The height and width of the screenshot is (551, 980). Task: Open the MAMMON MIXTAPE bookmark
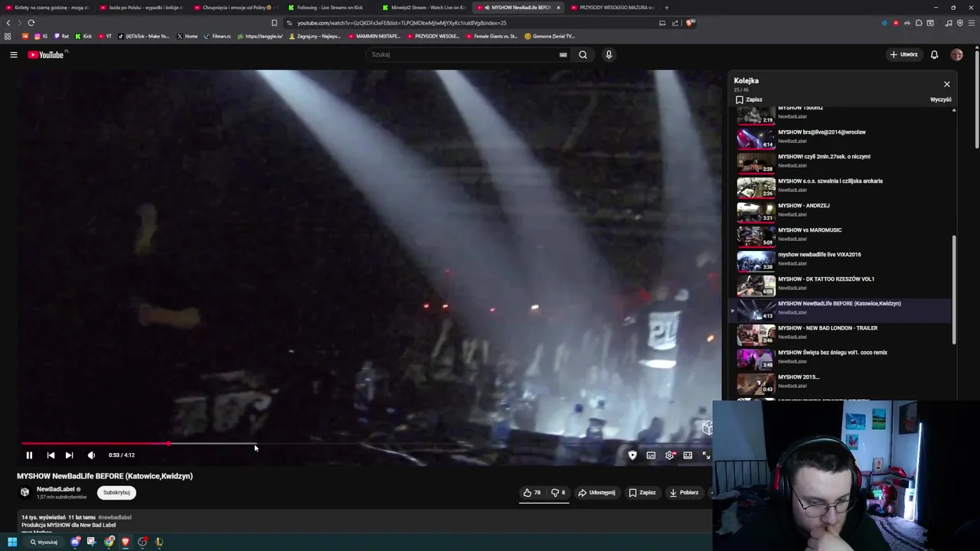[x=374, y=36]
